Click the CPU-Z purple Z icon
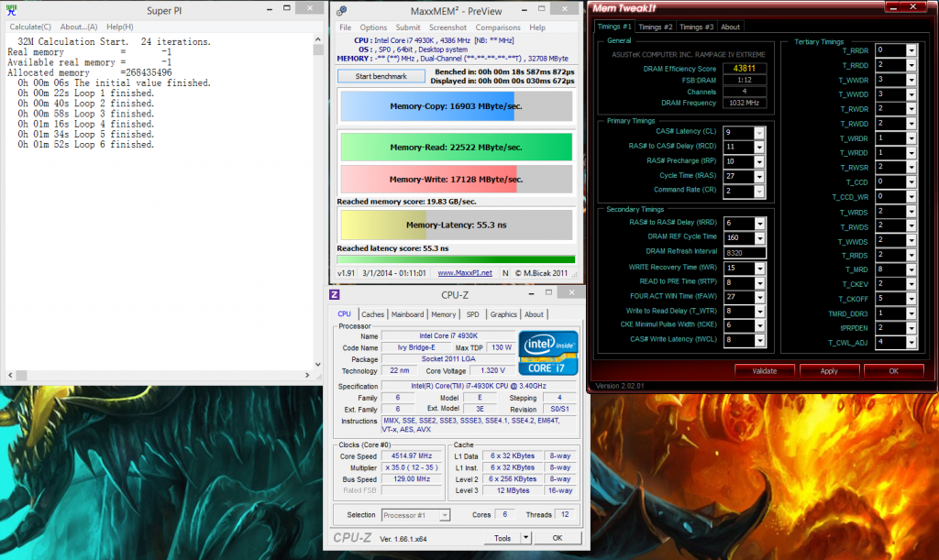The height and width of the screenshot is (560, 939). point(335,294)
